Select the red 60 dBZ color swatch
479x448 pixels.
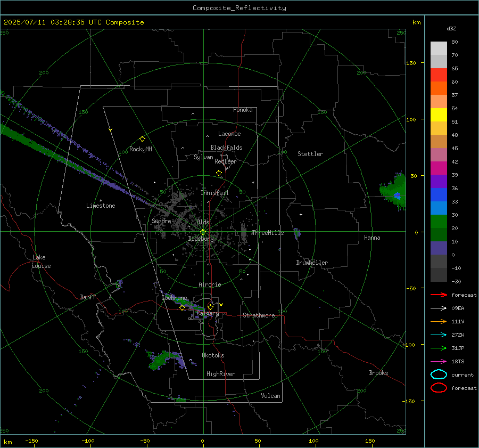point(439,75)
